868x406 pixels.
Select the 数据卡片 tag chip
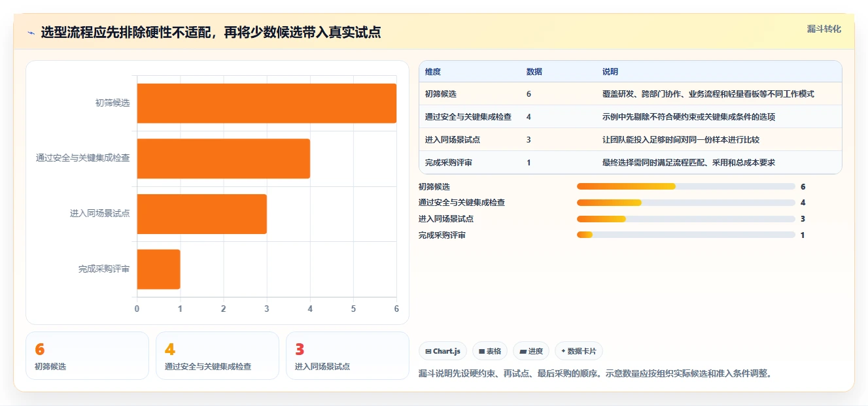click(579, 351)
